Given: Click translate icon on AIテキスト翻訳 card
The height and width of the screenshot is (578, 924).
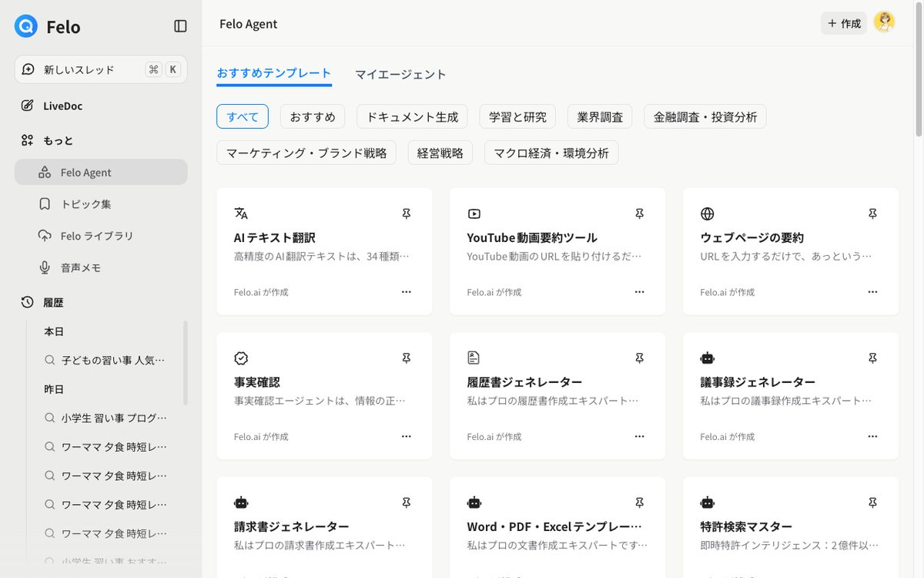Looking at the screenshot, I should click(241, 213).
